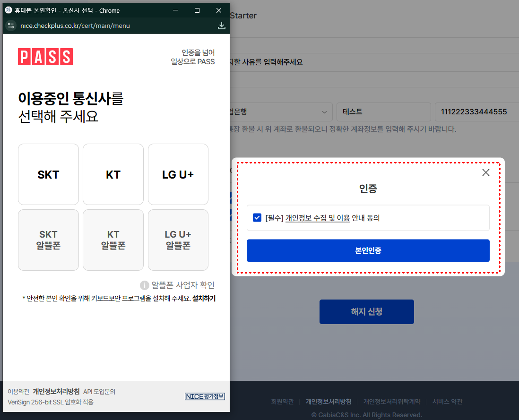Expand the bank selection dropdown
Image resolution: width=519 pixels, height=420 pixels.
pos(281,112)
